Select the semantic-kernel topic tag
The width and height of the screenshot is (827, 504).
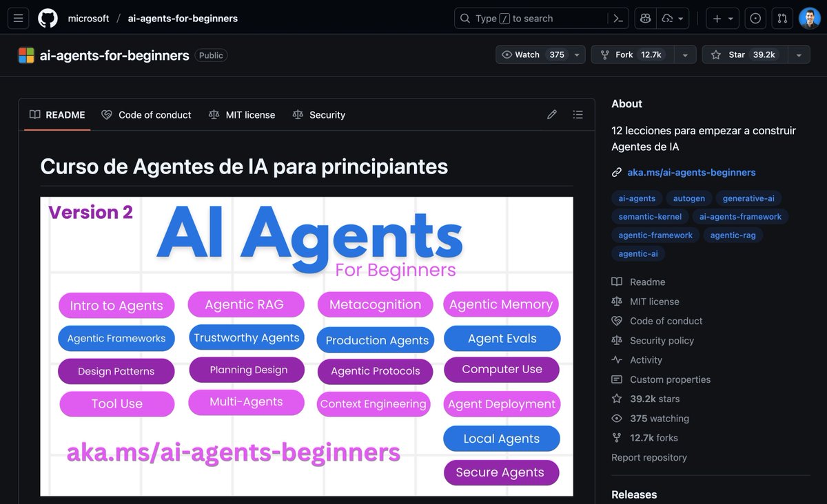[x=650, y=216]
